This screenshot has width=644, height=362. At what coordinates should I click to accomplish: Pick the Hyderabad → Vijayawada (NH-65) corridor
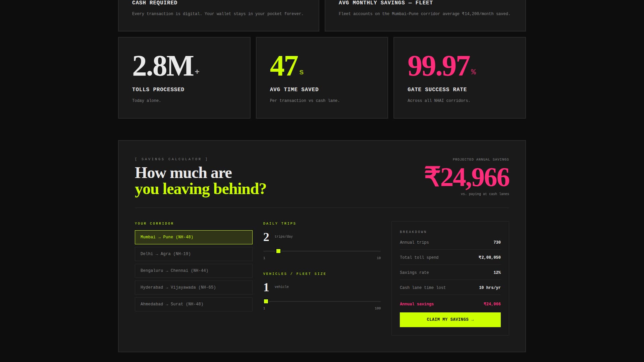click(193, 287)
